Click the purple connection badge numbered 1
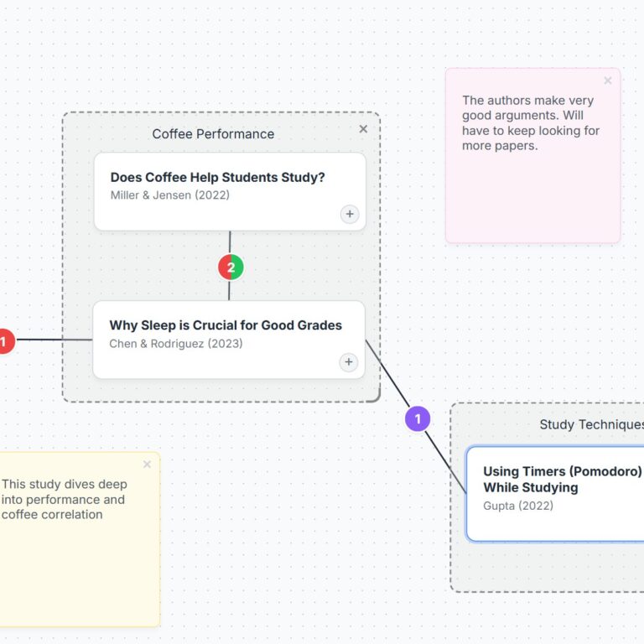644x644 pixels. [x=418, y=418]
